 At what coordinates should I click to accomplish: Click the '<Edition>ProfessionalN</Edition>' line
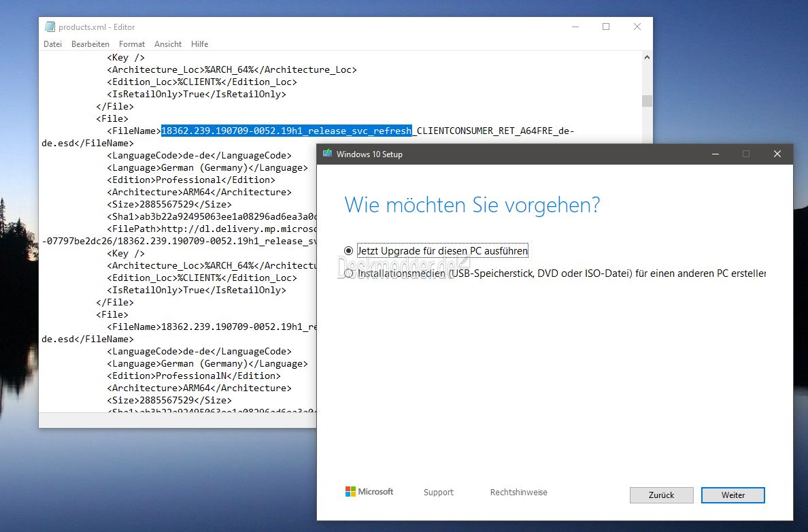point(194,376)
